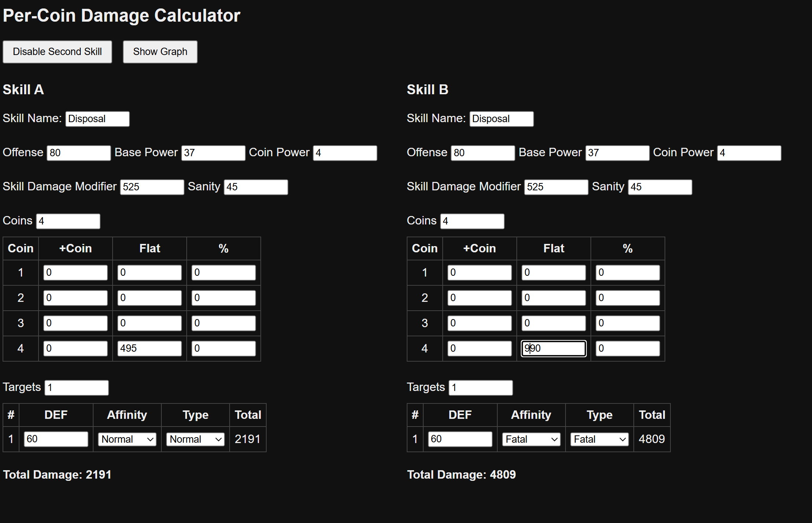Click Skill A coin 4 Flat field showing 495

click(149, 348)
